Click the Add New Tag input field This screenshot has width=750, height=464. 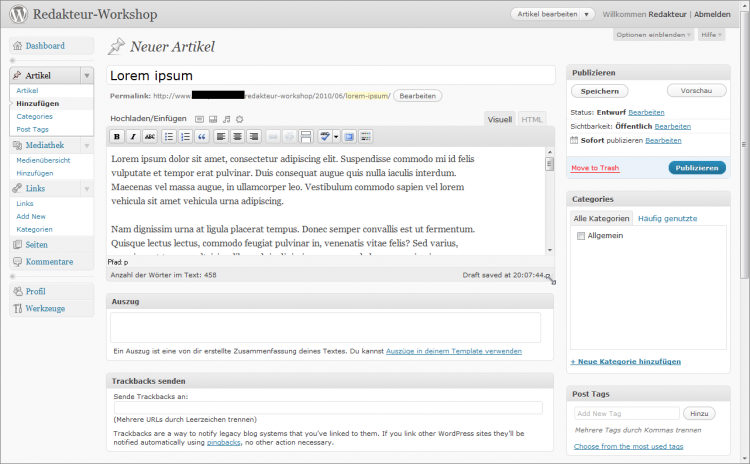point(627,413)
